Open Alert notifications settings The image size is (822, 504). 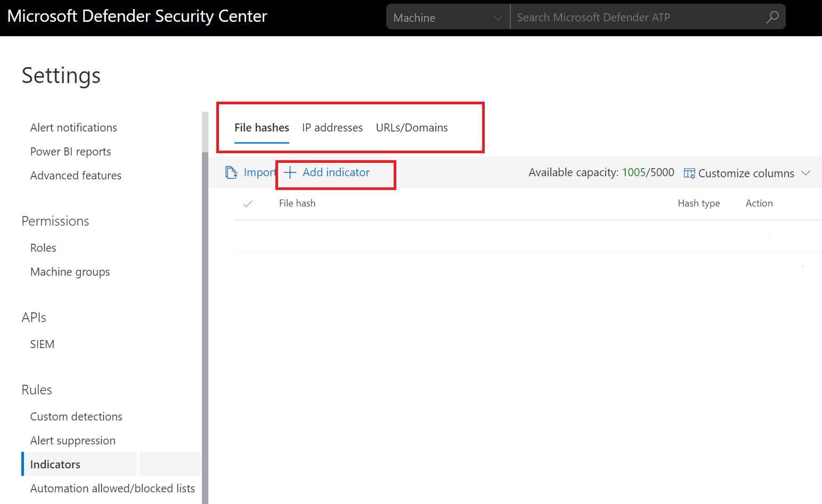point(74,128)
